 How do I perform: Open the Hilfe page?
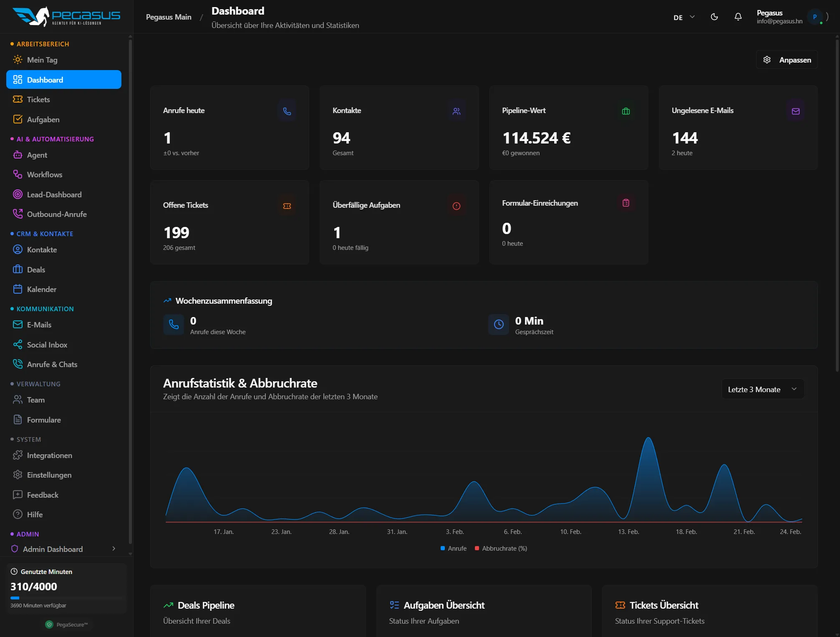35,514
